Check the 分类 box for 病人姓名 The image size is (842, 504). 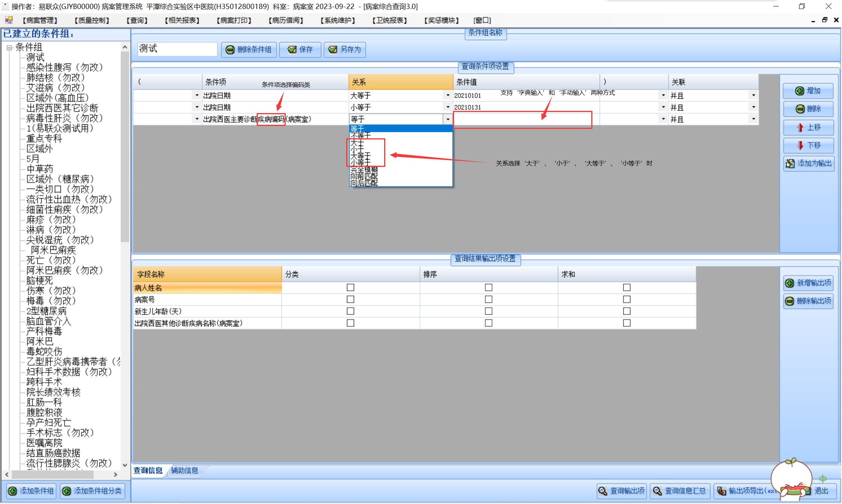pyautogui.click(x=350, y=288)
